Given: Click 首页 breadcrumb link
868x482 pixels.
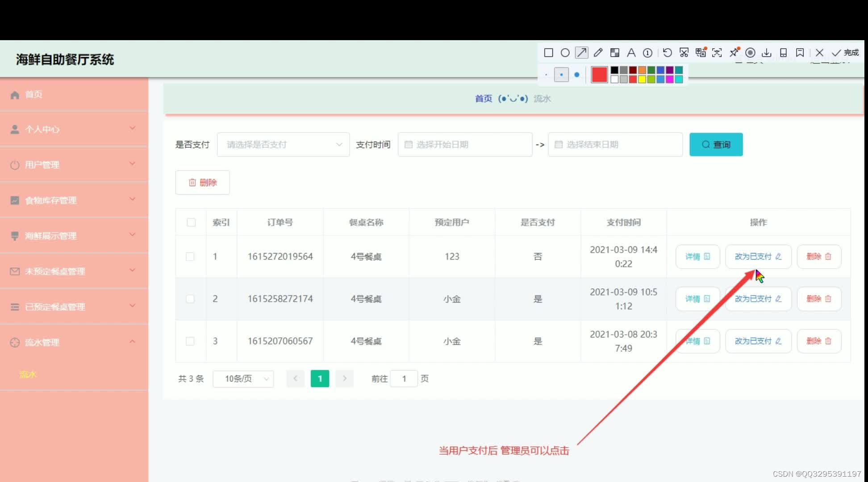Looking at the screenshot, I should (484, 99).
